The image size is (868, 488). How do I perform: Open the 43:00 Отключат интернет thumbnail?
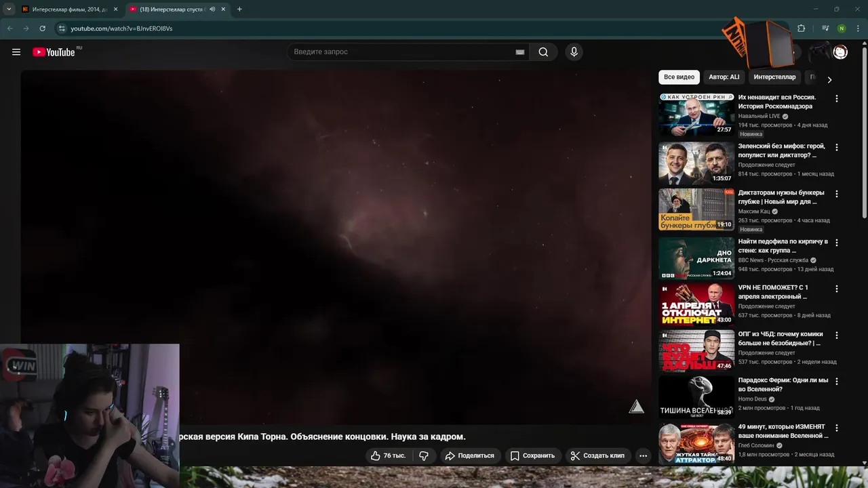point(696,304)
